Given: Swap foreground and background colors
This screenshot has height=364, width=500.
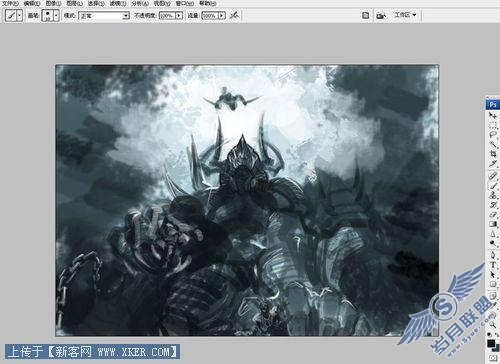Looking at the screenshot, I should [497, 334].
